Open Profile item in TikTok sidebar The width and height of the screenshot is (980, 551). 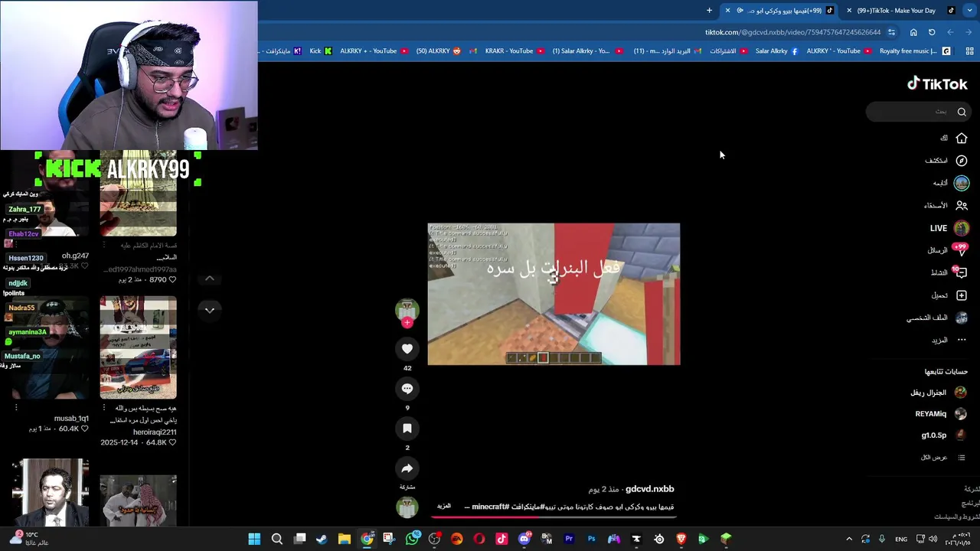(938, 318)
